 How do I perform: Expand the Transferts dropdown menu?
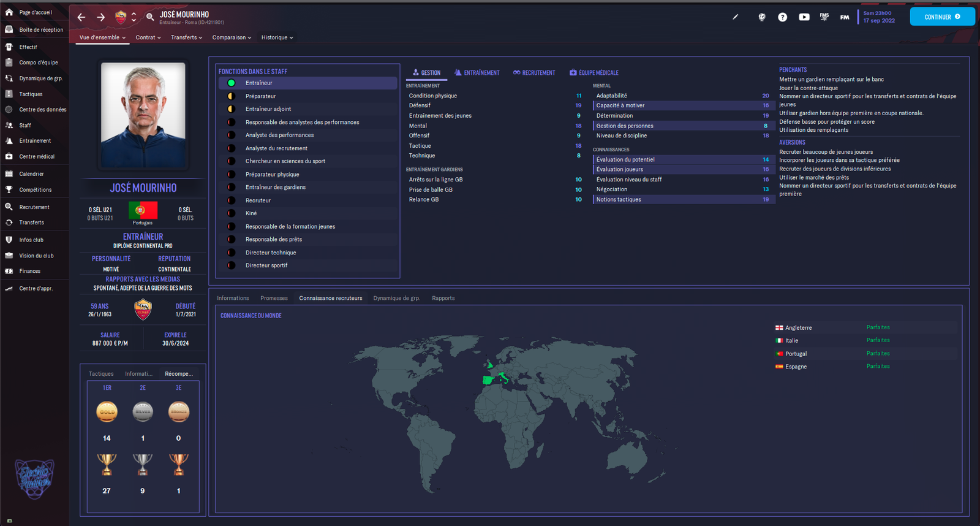[x=186, y=38]
